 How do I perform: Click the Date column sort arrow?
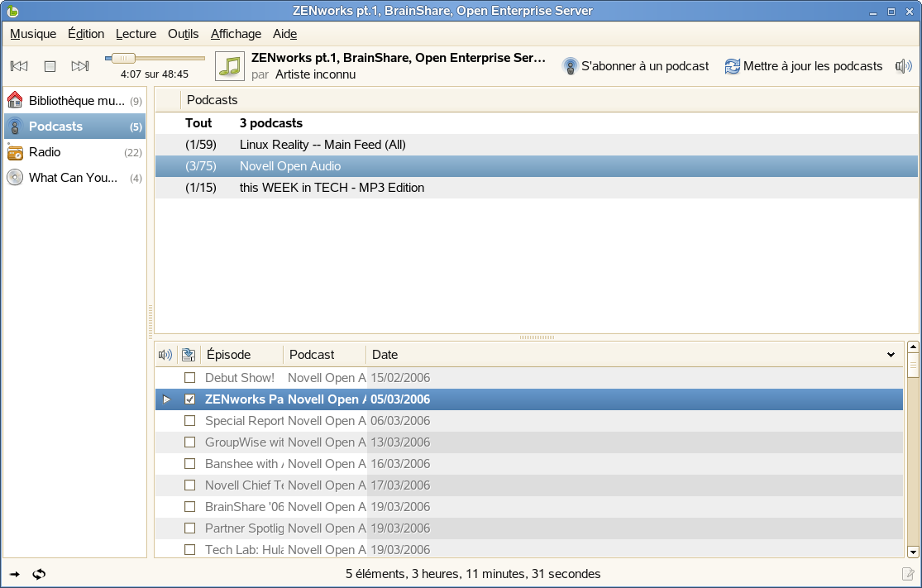coord(891,355)
